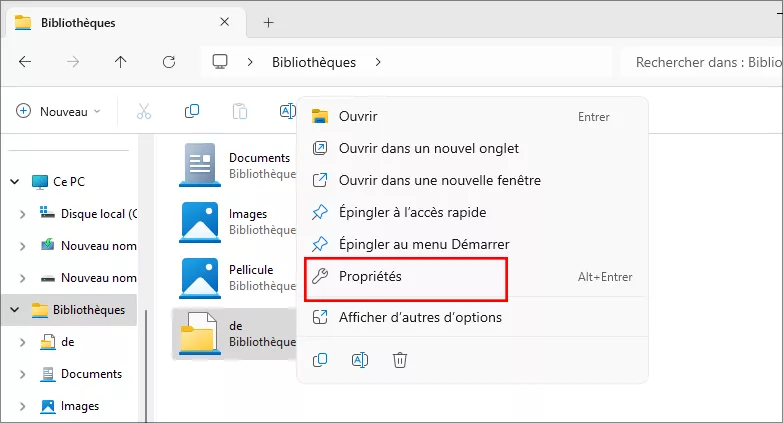The image size is (783, 423).
Task: Click the Rechercher dans search field
Action: pyautogui.click(x=702, y=62)
